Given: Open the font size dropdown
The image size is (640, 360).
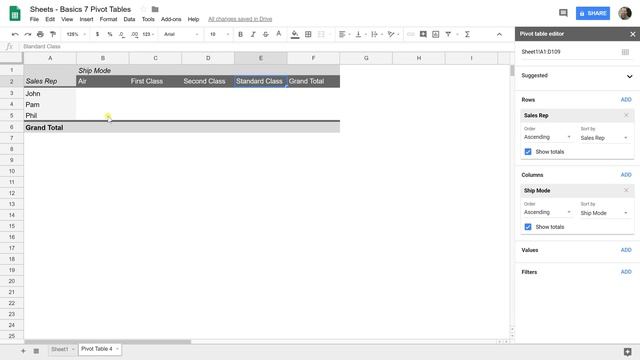Looking at the screenshot, I should pos(219,34).
